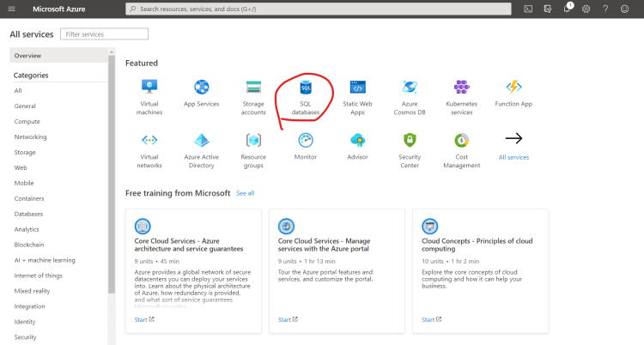This screenshot has width=644, height=345.
Task: Open the SQL databases icon
Action: pos(306,87)
